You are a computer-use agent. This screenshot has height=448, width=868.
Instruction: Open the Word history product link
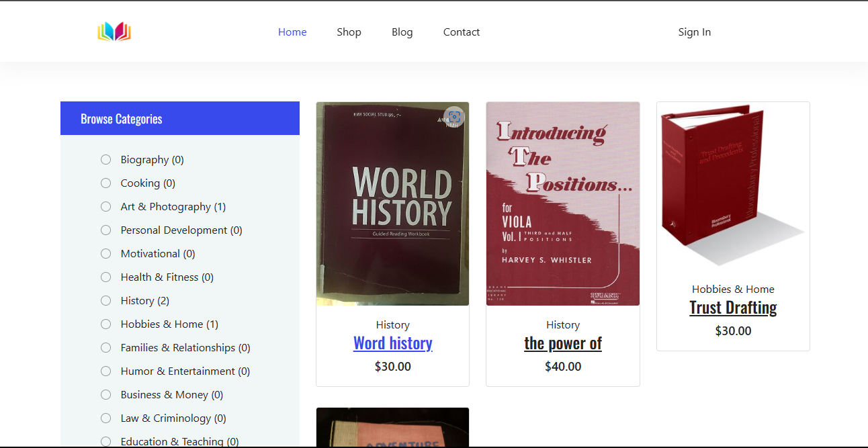pos(392,343)
